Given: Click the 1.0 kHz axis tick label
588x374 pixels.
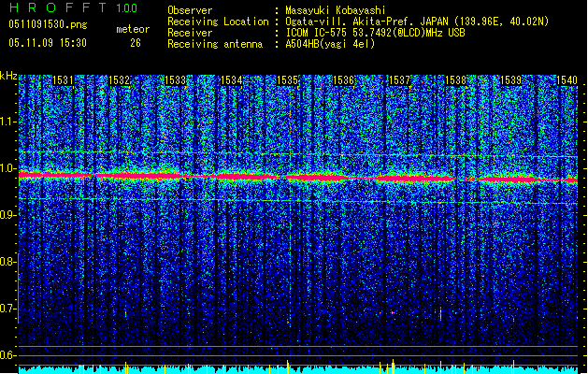Looking at the screenshot, I should coord(7,168).
